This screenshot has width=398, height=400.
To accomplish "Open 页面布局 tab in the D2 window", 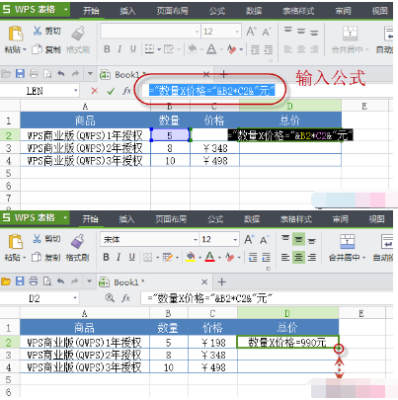I will [x=171, y=219].
